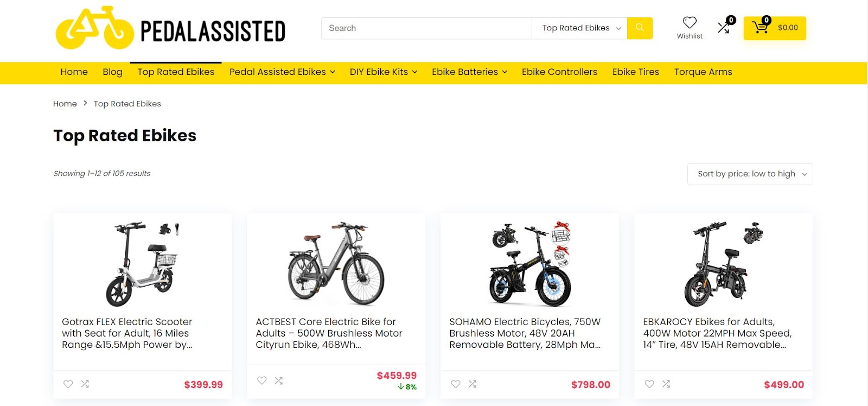
Task: Open the ACTBEST Core bike thumbnail image
Action: 336,263
